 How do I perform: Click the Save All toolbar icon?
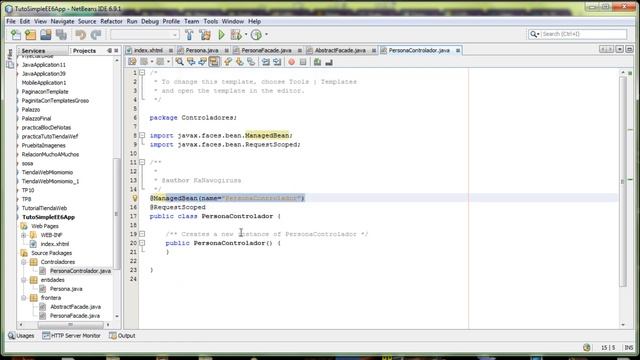pos(61,35)
